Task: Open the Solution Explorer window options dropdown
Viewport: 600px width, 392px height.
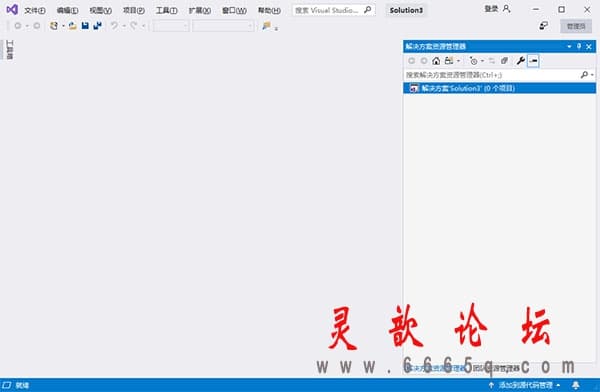Action: click(569, 46)
